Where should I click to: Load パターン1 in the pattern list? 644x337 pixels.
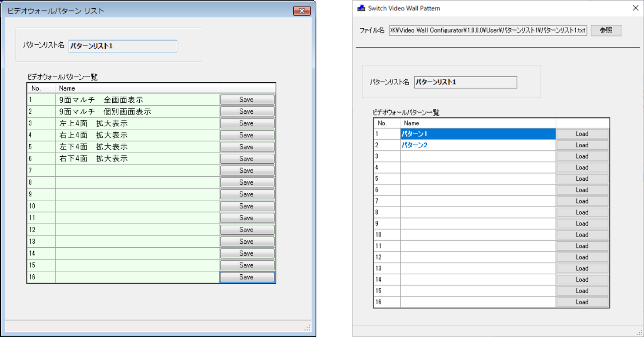coord(582,134)
